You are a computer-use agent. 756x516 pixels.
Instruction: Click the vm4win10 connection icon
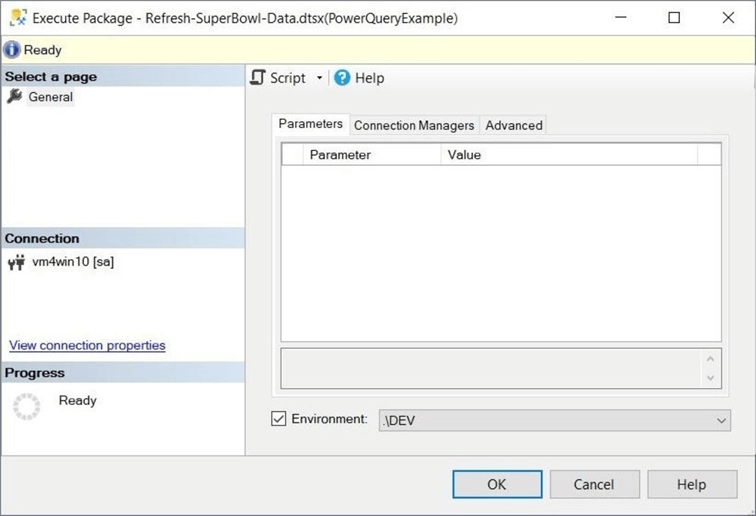point(15,263)
